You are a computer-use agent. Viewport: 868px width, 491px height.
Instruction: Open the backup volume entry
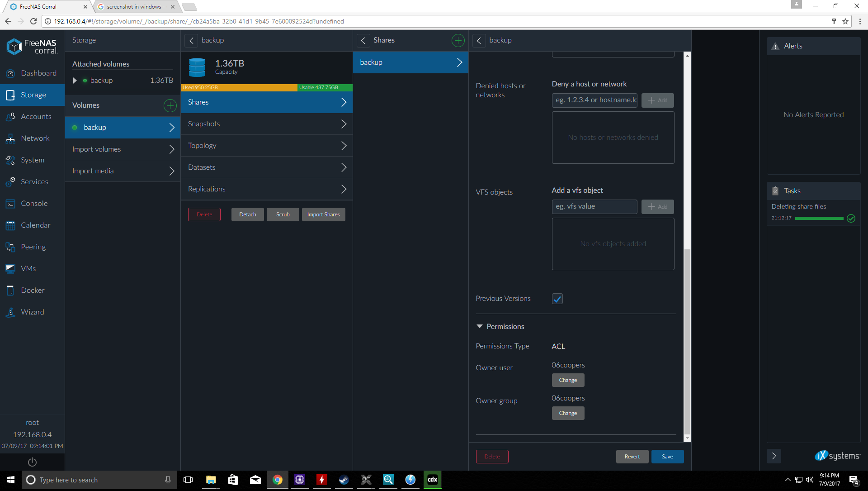coord(123,128)
